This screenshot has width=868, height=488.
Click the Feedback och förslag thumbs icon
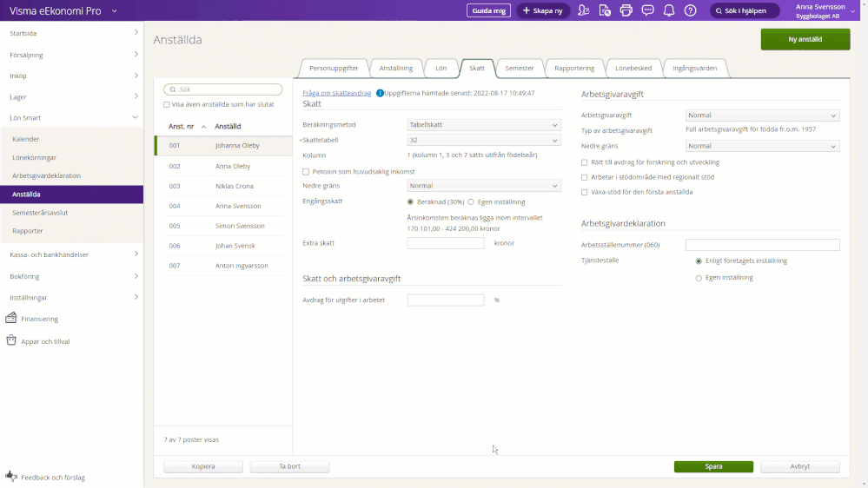(11, 477)
